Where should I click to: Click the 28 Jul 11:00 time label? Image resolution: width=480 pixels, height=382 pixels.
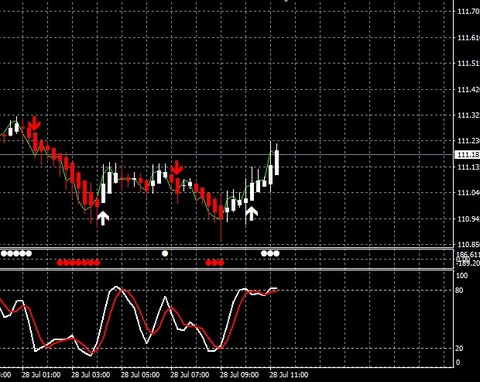point(289,375)
